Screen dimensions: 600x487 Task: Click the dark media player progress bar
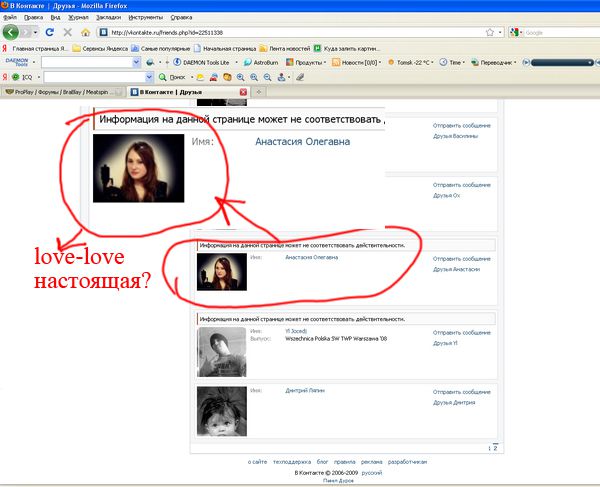coord(562,62)
